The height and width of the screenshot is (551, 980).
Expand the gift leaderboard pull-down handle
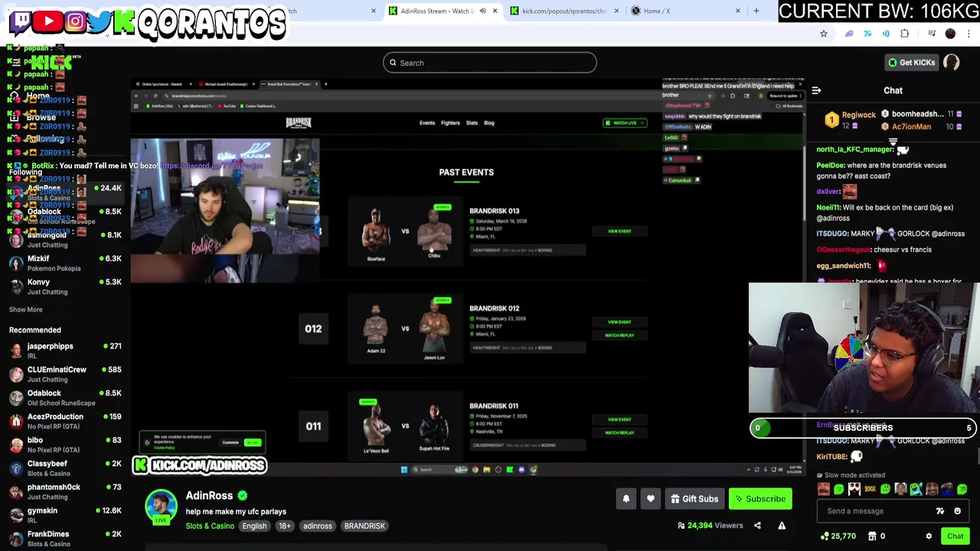coord(893,142)
